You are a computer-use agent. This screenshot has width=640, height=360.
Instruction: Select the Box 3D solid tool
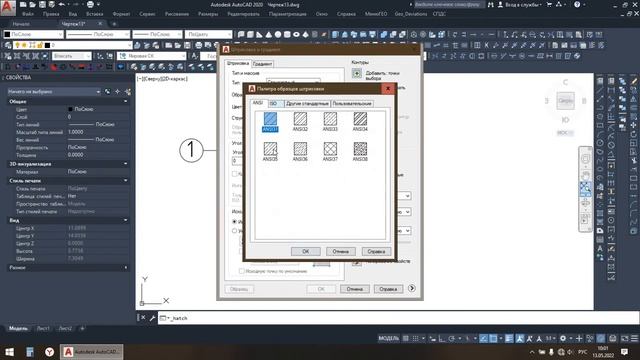point(250,35)
